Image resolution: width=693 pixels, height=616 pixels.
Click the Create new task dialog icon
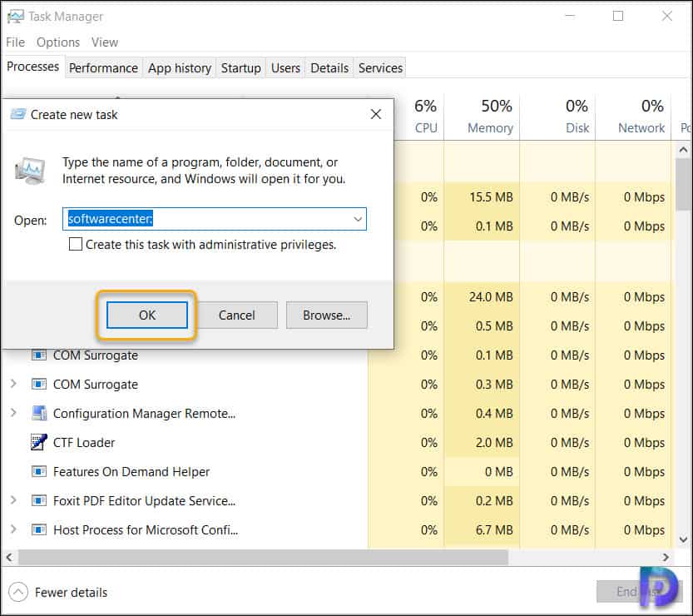(x=18, y=114)
